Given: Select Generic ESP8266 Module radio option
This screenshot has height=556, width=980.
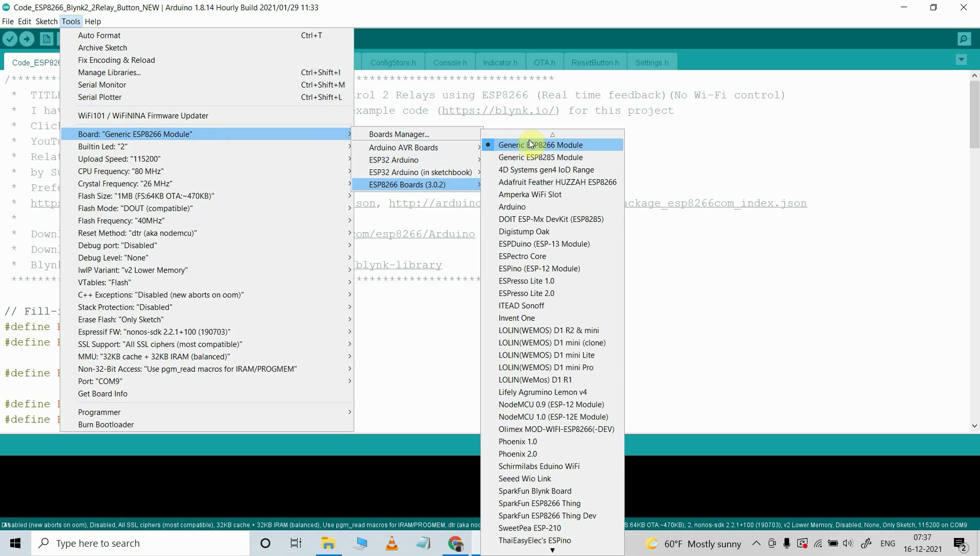Looking at the screenshot, I should [x=541, y=145].
